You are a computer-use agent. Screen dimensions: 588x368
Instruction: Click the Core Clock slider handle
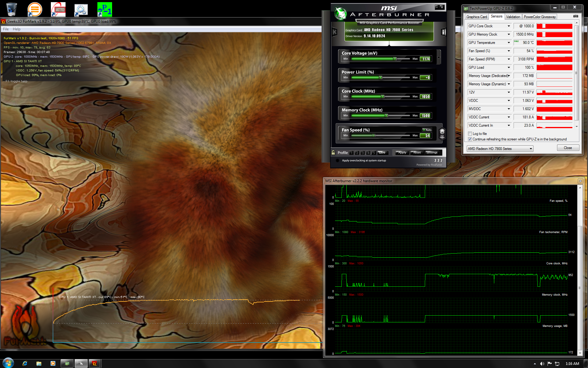point(383,97)
